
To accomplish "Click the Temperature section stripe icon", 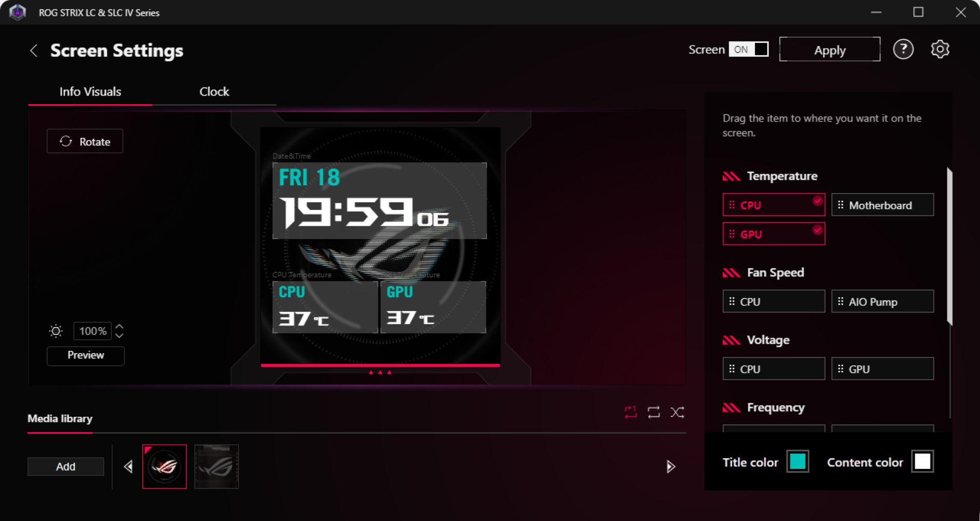I will (731, 176).
